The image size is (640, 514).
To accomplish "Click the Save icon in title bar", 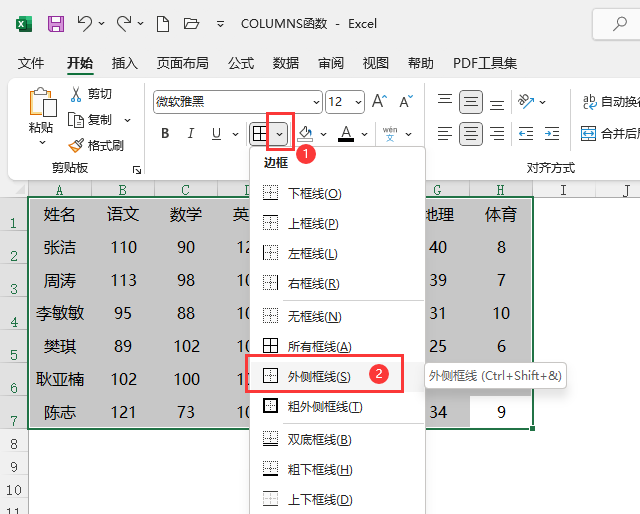I will 56,24.
